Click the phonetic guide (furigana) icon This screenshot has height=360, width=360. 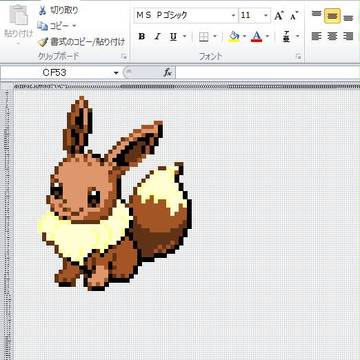click(286, 37)
